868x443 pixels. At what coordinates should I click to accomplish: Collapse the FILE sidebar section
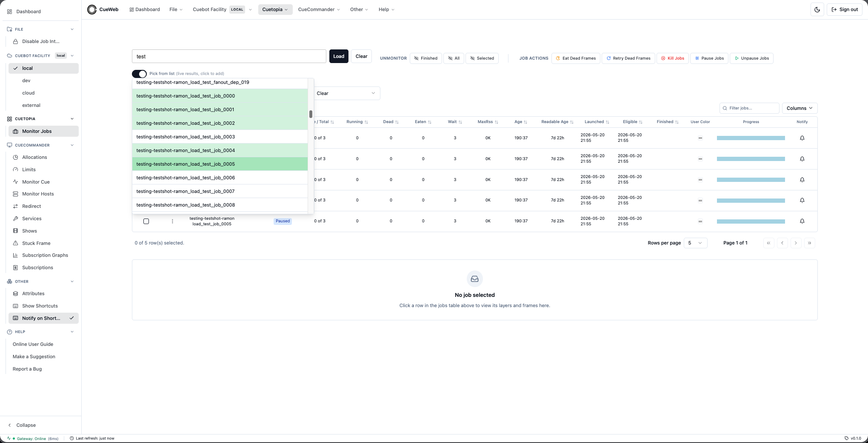(72, 29)
